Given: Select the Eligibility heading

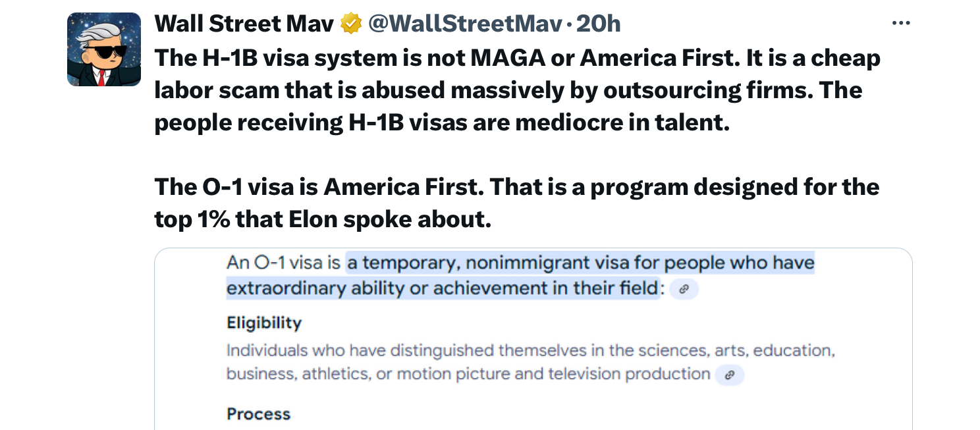Looking at the screenshot, I should point(264,323).
